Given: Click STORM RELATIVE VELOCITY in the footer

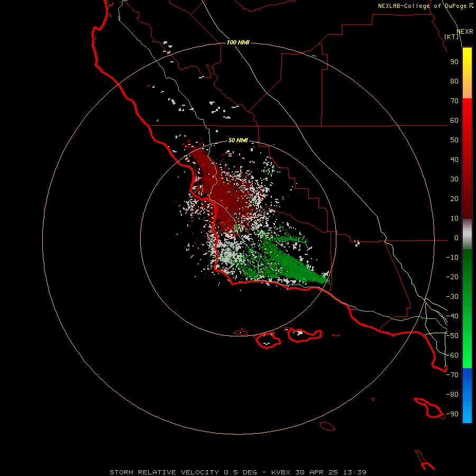Looking at the screenshot, I should click(164, 472).
